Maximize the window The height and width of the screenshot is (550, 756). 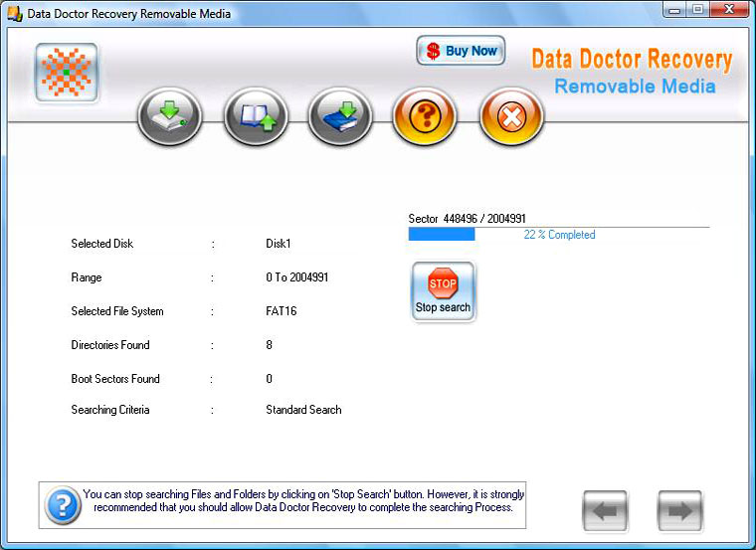pos(697,10)
